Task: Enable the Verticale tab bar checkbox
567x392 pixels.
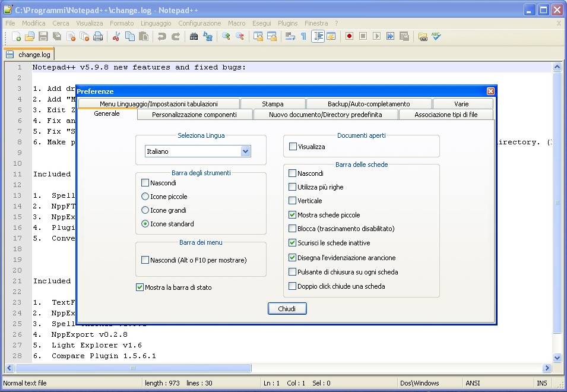Action: coord(293,201)
